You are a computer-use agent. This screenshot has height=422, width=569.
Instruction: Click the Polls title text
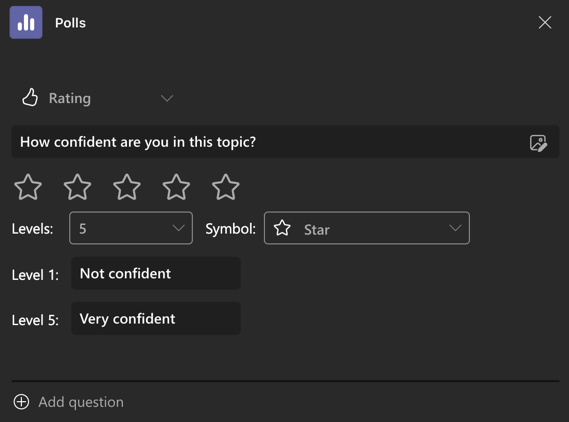pyautogui.click(x=70, y=23)
